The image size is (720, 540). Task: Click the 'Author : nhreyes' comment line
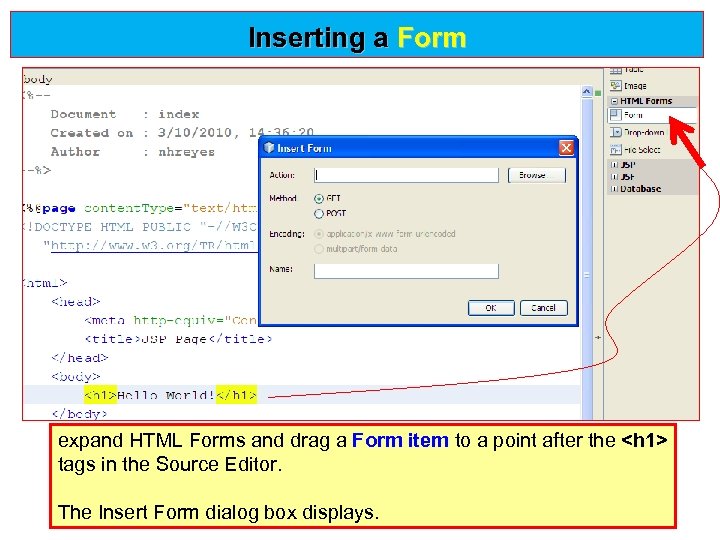pos(133,152)
